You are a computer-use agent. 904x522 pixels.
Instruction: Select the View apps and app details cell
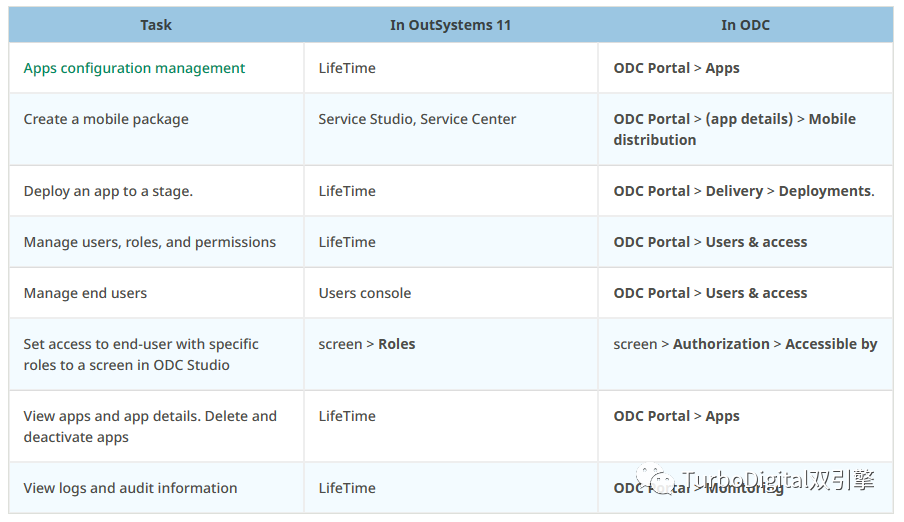150,426
